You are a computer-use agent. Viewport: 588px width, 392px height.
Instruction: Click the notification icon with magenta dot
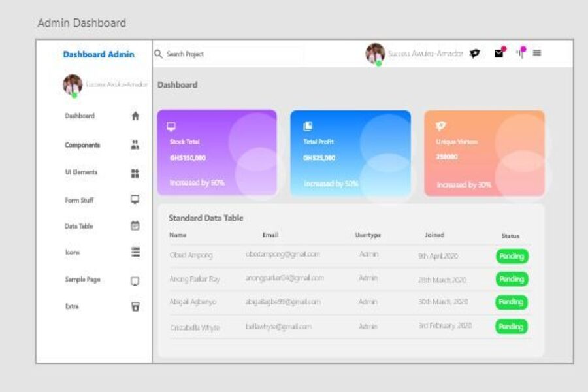[521, 53]
